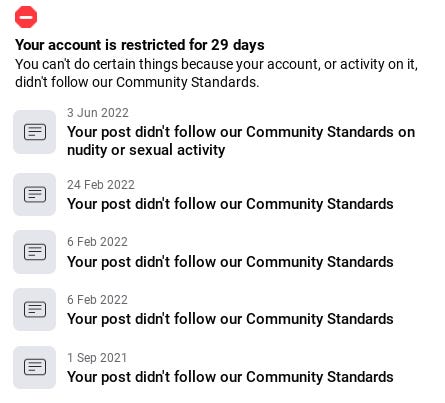Select the first 6 Feb 2022 date label
Viewport: 445px width, 403px height.
(x=97, y=242)
